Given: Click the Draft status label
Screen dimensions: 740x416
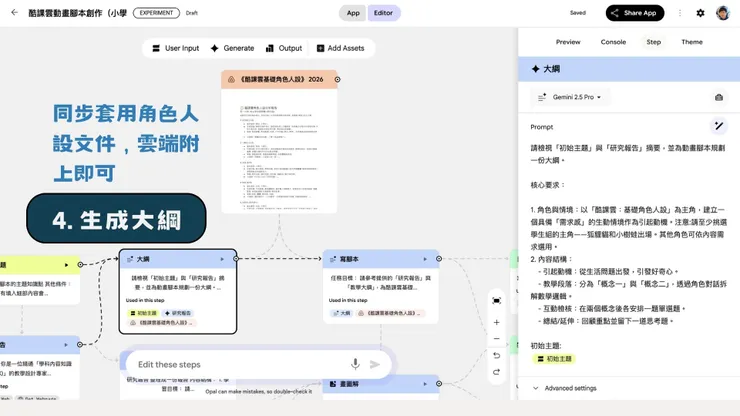Looking at the screenshot, I should [x=192, y=13].
